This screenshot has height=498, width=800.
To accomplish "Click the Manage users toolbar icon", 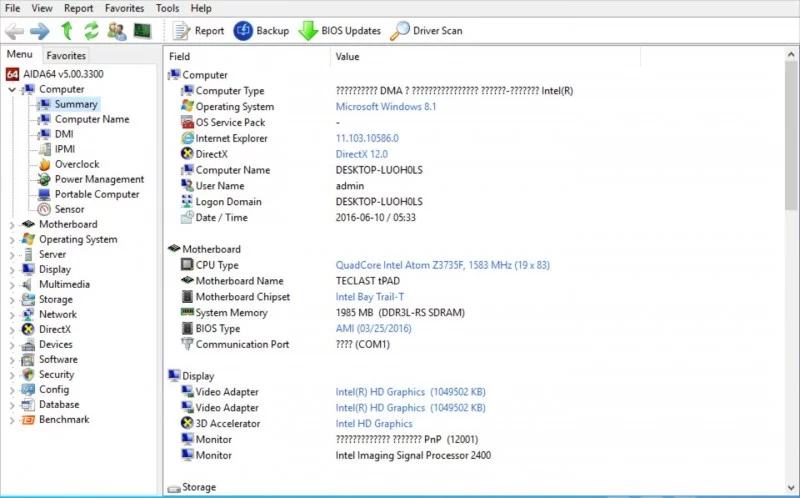I will [117, 31].
